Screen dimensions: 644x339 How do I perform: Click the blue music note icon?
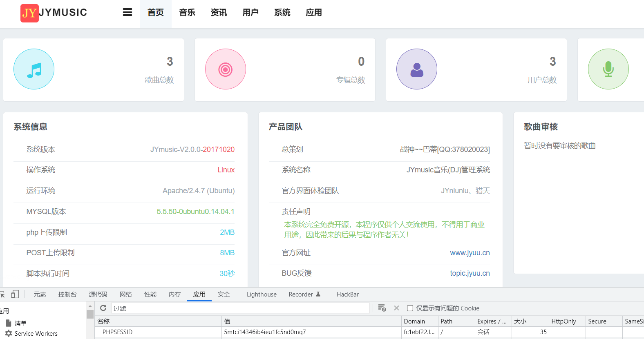point(34,69)
